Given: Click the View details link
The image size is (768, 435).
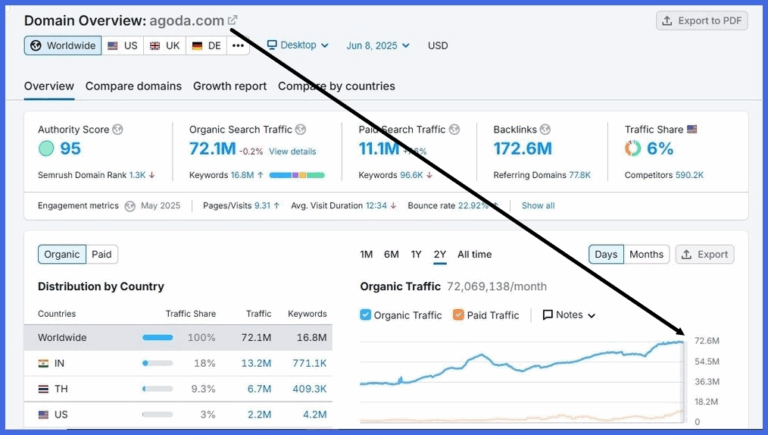Looking at the screenshot, I should (x=292, y=151).
